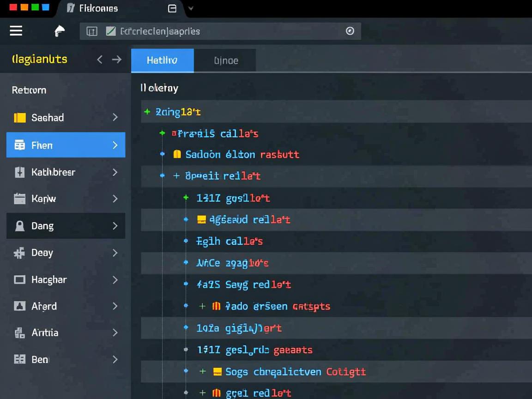
Task: Switch to the Hetliro tab
Action: (x=162, y=60)
